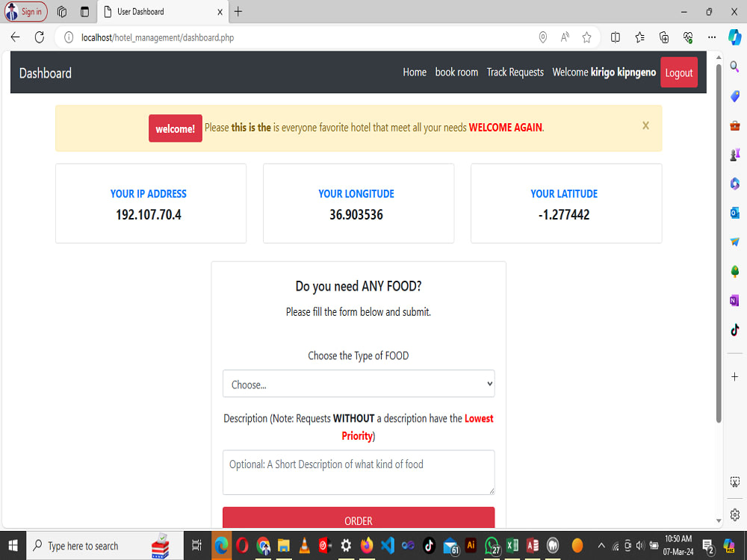Viewport: 747px width, 560px height.
Task: Open the TikTok sidebar icon
Action: (x=734, y=329)
